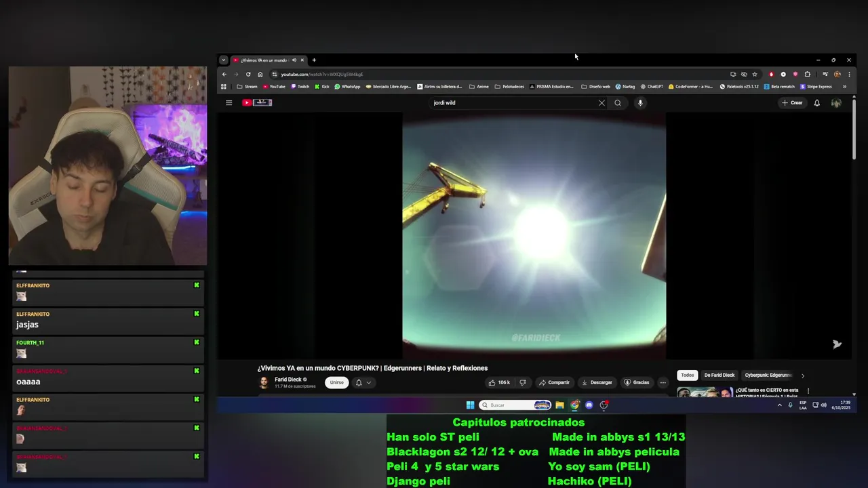The width and height of the screenshot is (868, 488).
Task: Open a new browser tab
Action: (x=314, y=60)
